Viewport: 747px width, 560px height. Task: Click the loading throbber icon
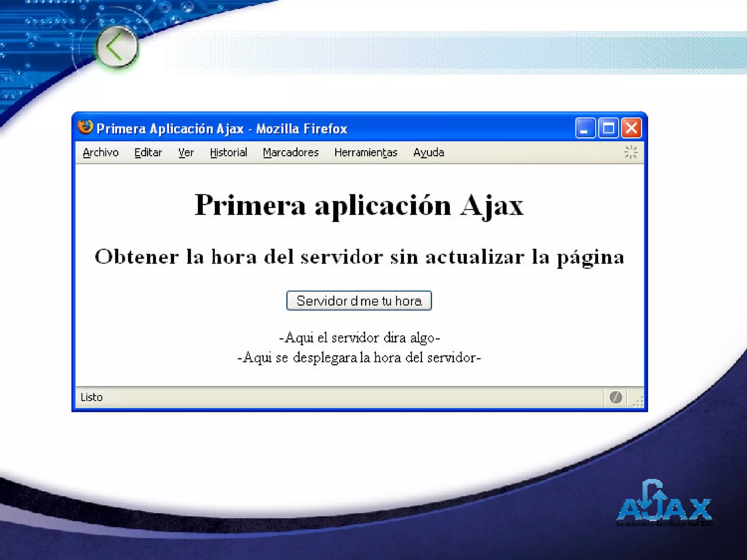(631, 152)
